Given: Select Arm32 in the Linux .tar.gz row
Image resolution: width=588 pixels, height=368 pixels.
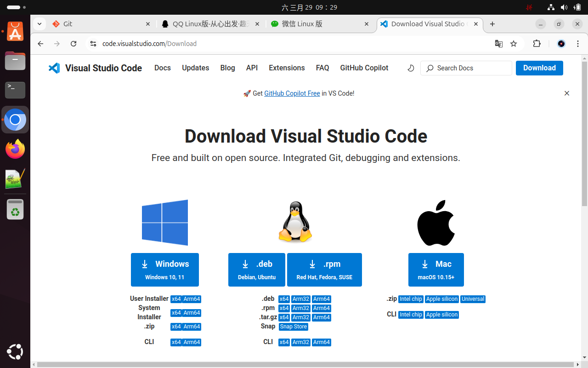Looking at the screenshot, I should point(301,317).
